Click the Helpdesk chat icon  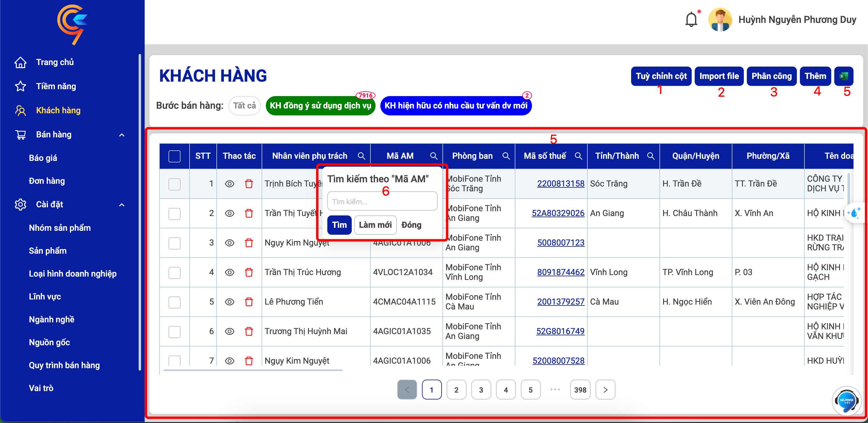click(x=846, y=400)
